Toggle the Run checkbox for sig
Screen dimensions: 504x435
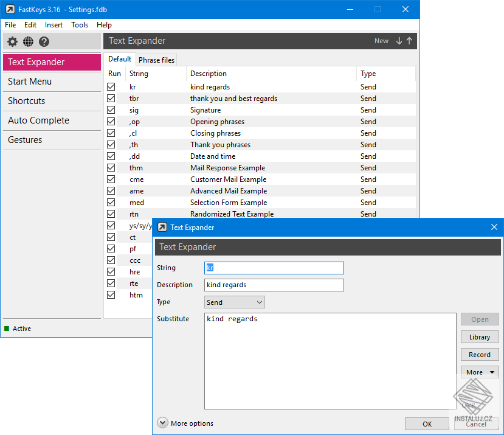click(111, 110)
